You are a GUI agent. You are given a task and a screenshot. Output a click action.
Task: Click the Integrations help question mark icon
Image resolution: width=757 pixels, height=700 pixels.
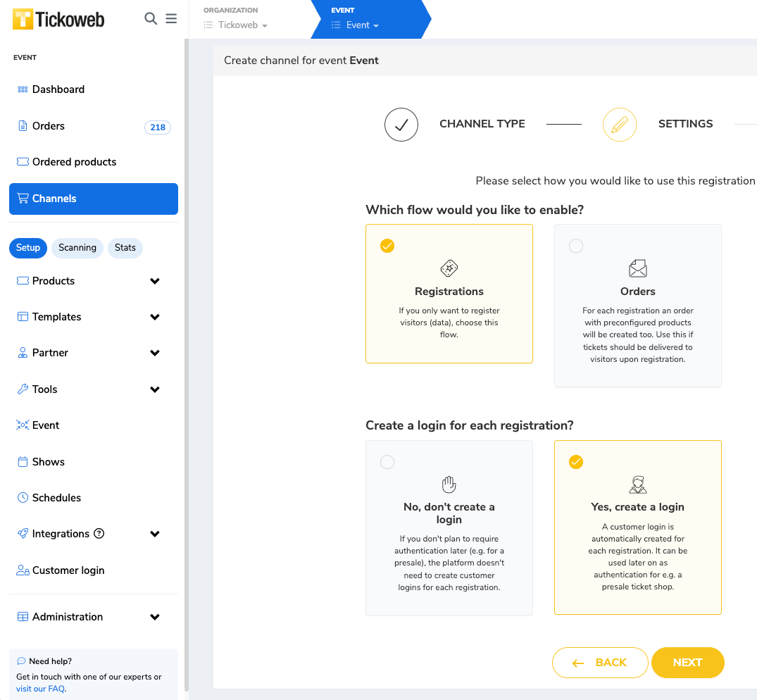99,534
